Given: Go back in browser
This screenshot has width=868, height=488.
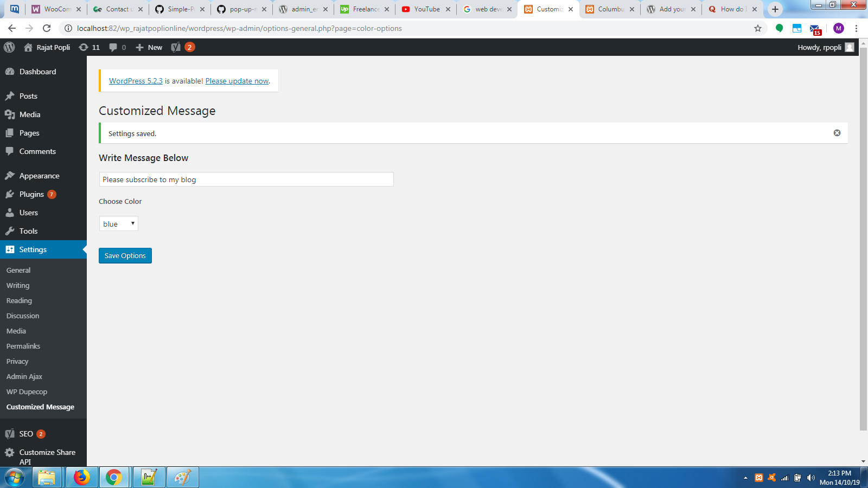Looking at the screenshot, I should coord(12,28).
